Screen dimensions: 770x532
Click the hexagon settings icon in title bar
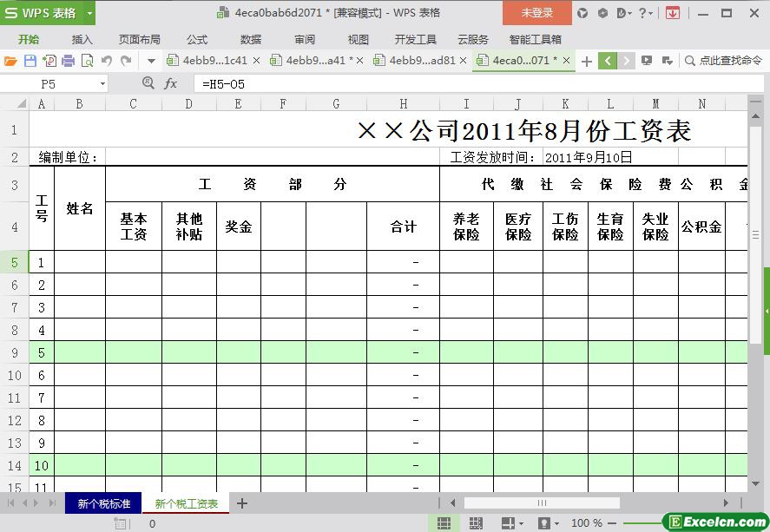pyautogui.click(x=602, y=13)
